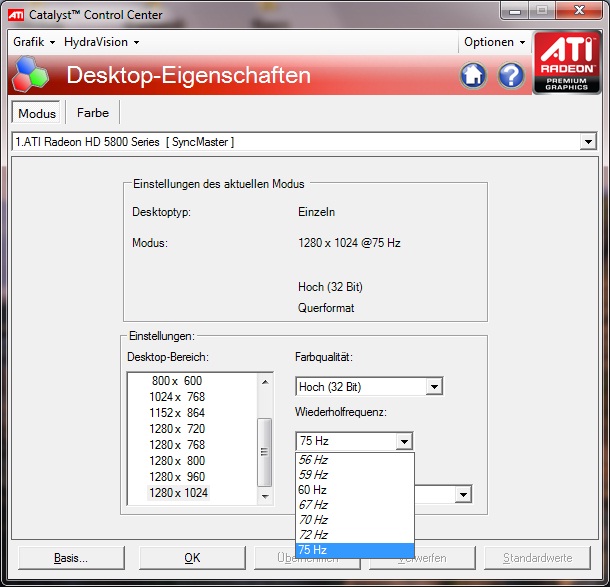
Task: Select 1280 x 1024 resolution
Action: click(x=179, y=493)
